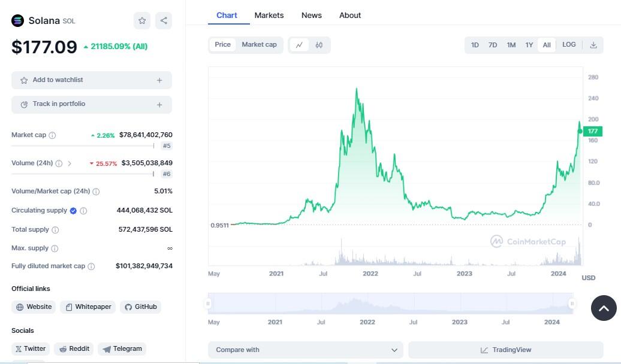The width and height of the screenshot is (621, 364).
Task: Click the chart range navigator bar
Action: [390, 304]
